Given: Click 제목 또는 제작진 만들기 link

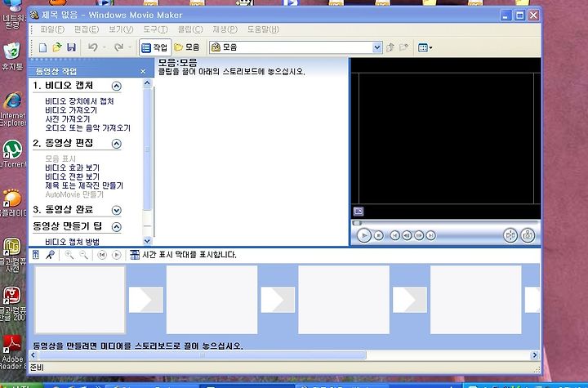Looking at the screenshot, I should click(x=84, y=185).
